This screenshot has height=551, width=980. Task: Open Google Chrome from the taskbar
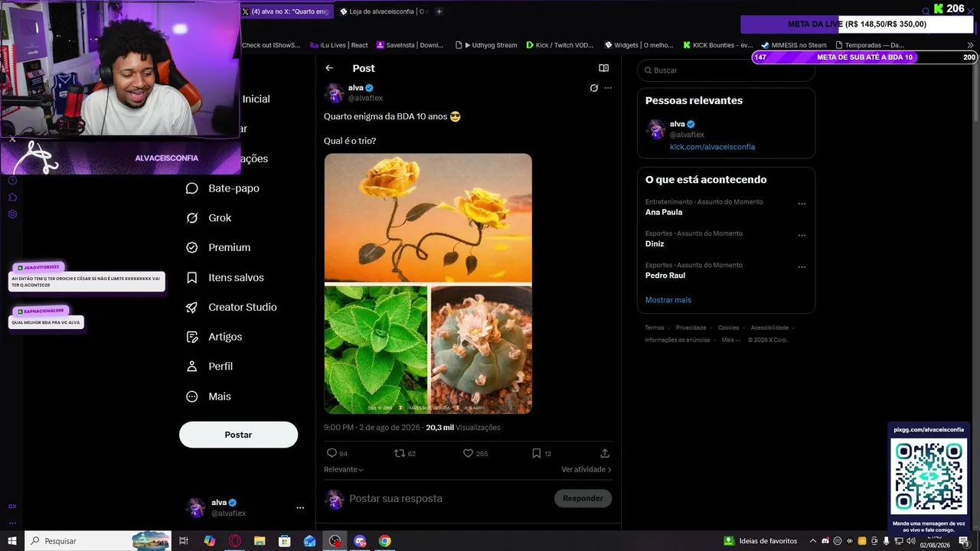(385, 541)
